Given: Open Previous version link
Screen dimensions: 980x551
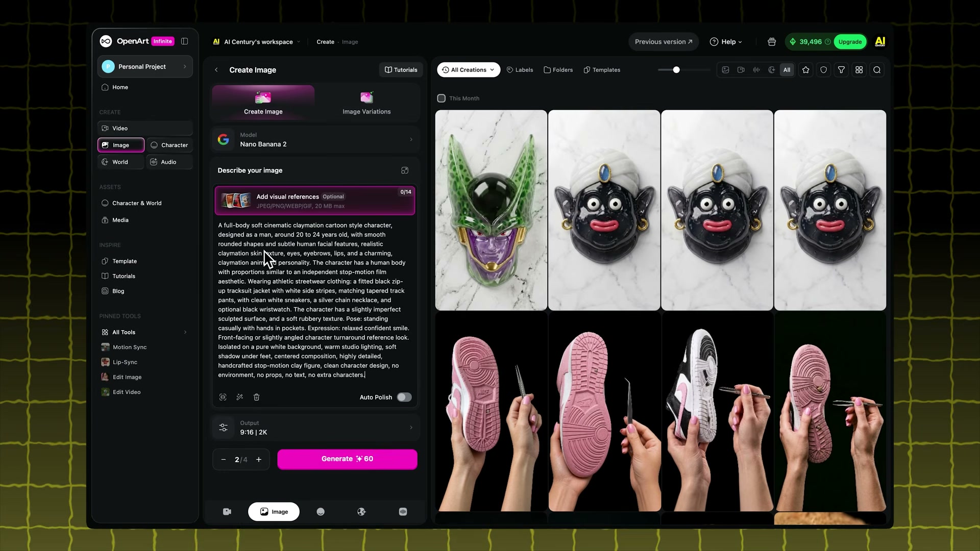Looking at the screenshot, I should [x=664, y=42].
